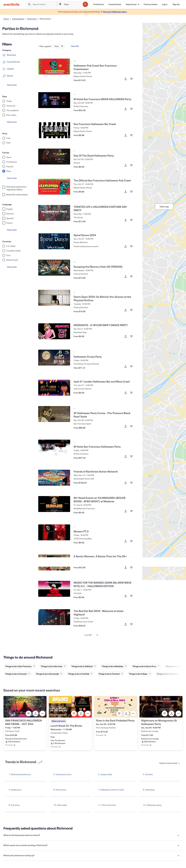
Task: Open Things to do in San Francisco
Action: pyautogui.click(x=20, y=666)
